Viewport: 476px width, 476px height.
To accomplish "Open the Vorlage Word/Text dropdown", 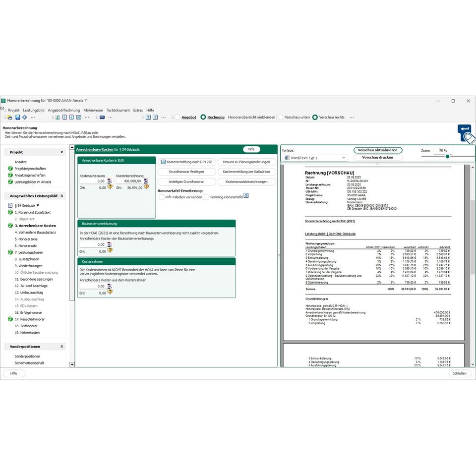I will pos(315,158).
